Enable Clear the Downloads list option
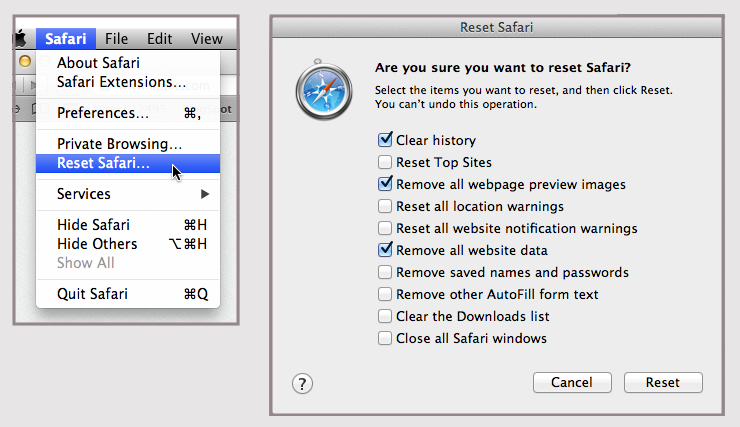Image resolution: width=740 pixels, height=427 pixels. (x=385, y=316)
